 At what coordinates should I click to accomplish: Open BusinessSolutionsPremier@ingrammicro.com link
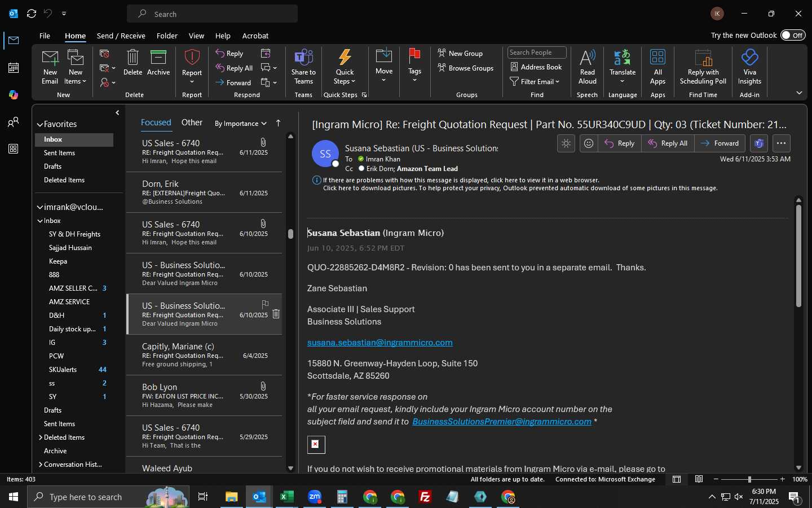coord(502,422)
